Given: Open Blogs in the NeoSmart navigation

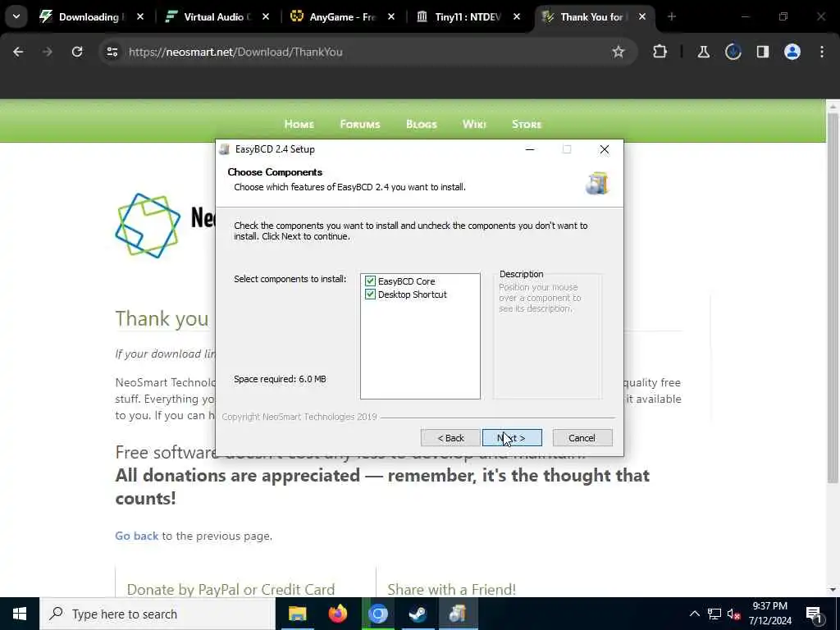Looking at the screenshot, I should point(422,125).
